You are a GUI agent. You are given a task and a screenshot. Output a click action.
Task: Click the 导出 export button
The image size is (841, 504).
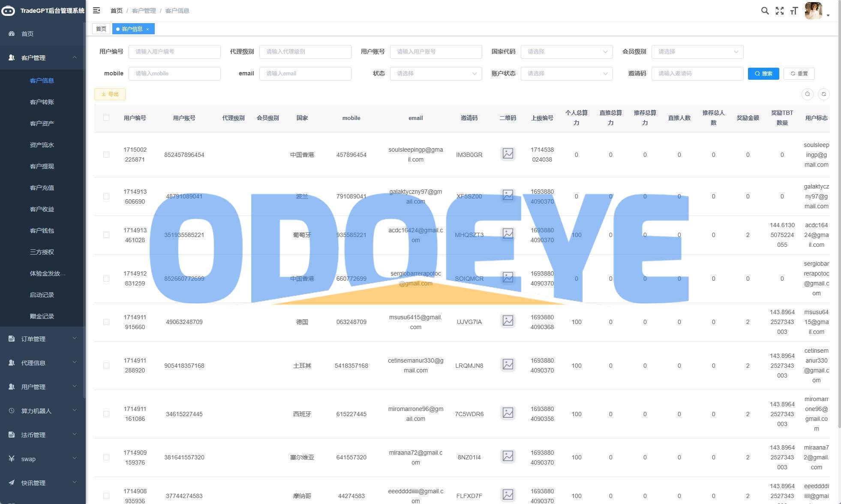coord(110,94)
